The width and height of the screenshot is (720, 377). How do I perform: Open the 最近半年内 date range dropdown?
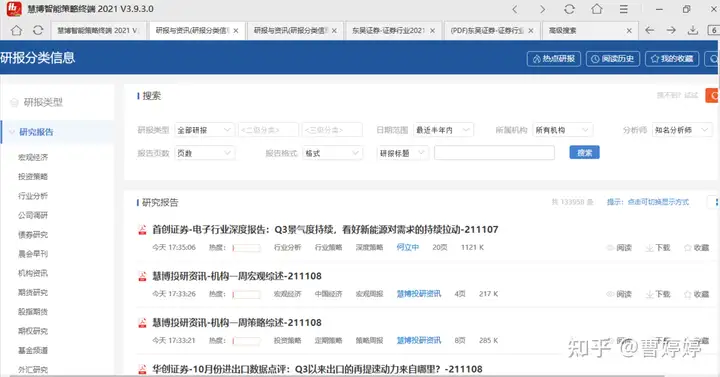(x=443, y=130)
